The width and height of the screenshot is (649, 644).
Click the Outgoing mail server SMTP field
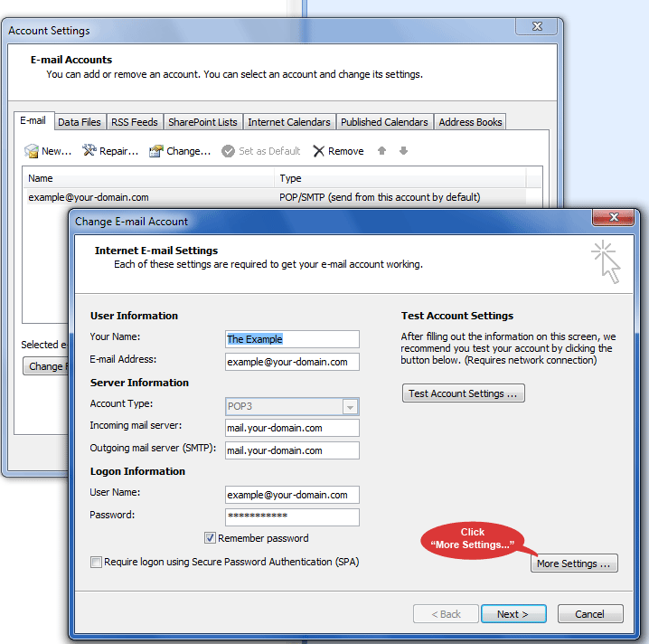click(292, 450)
